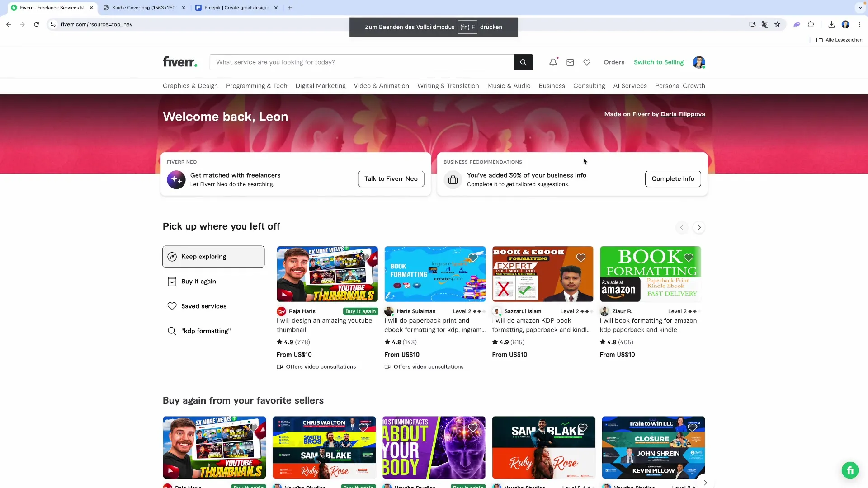Open the messages envelope icon
Image resolution: width=868 pixels, height=488 pixels.
[x=570, y=62]
